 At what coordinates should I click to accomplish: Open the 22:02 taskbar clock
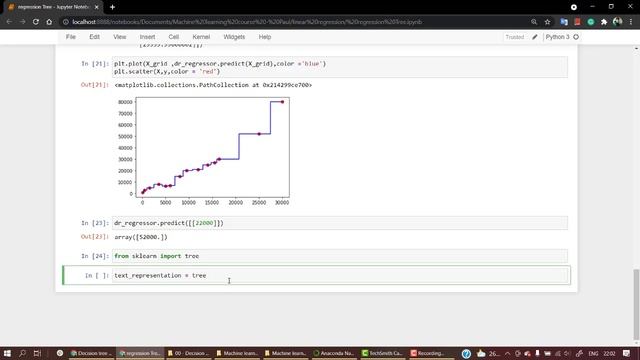tap(609, 353)
